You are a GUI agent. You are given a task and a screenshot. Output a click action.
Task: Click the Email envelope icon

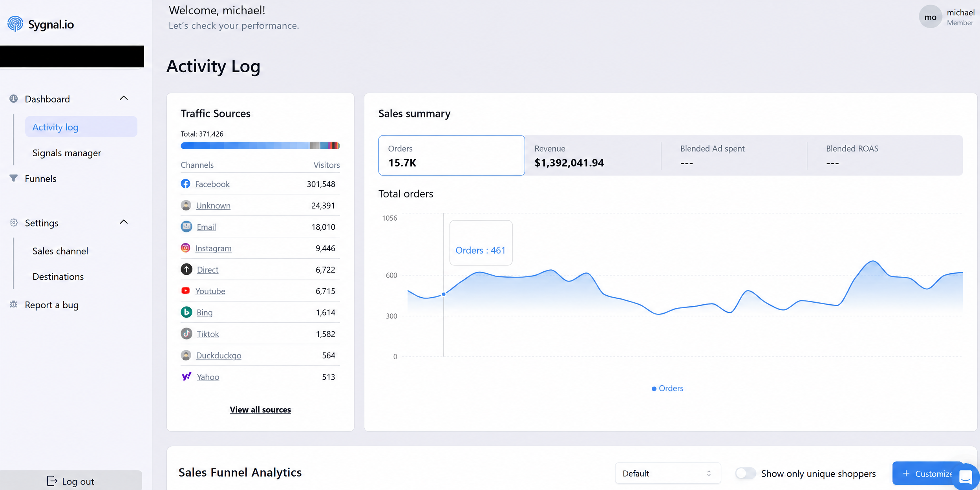pyautogui.click(x=186, y=227)
